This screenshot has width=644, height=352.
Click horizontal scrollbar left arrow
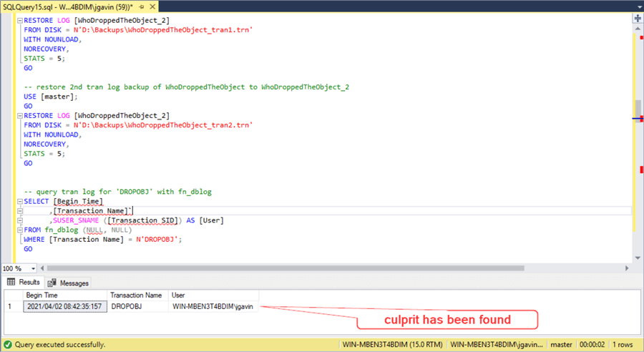(x=44, y=268)
